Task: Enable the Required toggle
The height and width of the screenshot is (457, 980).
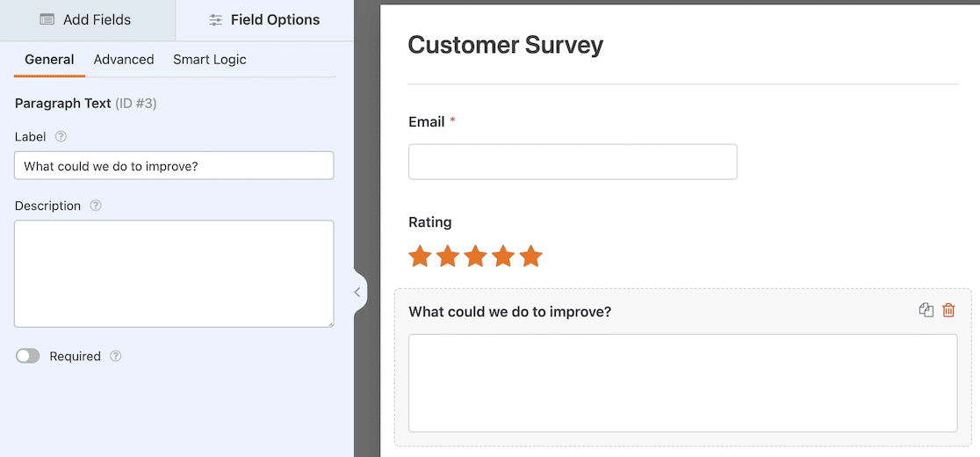Action: pyautogui.click(x=27, y=356)
